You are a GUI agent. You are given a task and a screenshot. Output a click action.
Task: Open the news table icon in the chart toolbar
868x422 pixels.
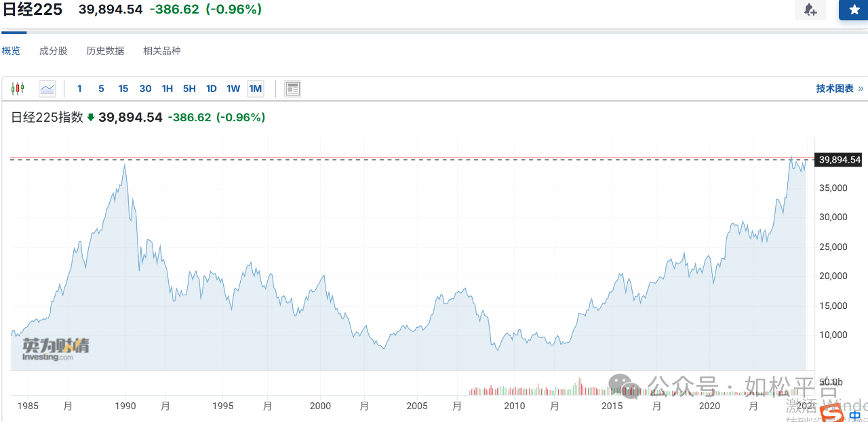coord(292,89)
